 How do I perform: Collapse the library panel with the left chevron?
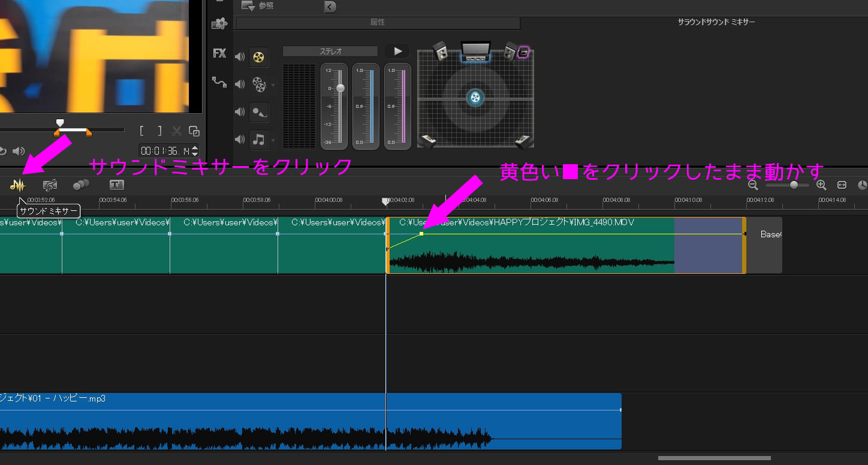tap(330, 7)
